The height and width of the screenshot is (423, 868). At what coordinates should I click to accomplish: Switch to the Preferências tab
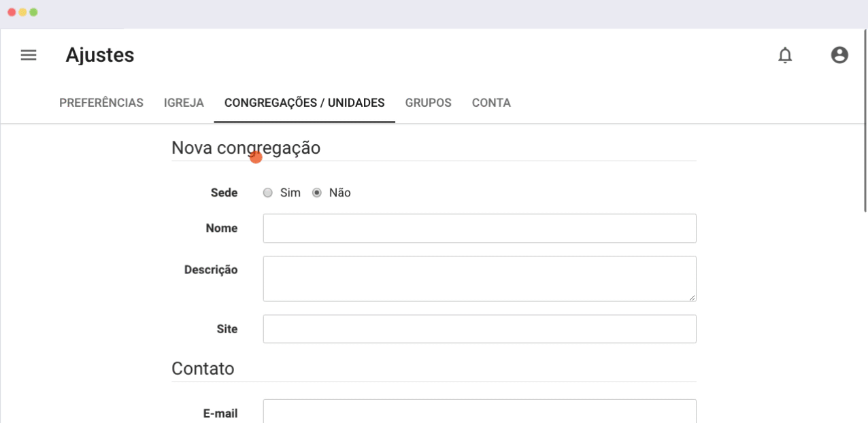click(101, 103)
